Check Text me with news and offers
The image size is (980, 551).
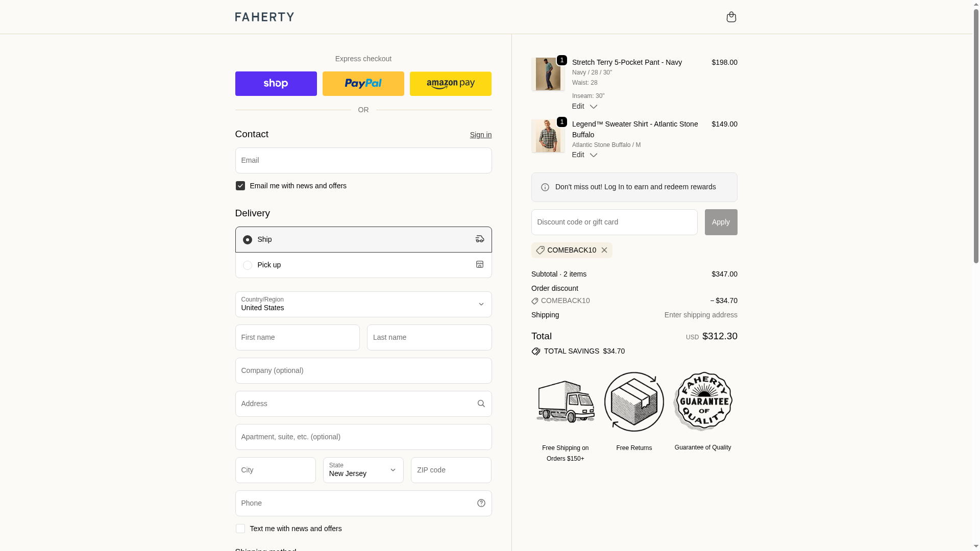click(240, 529)
